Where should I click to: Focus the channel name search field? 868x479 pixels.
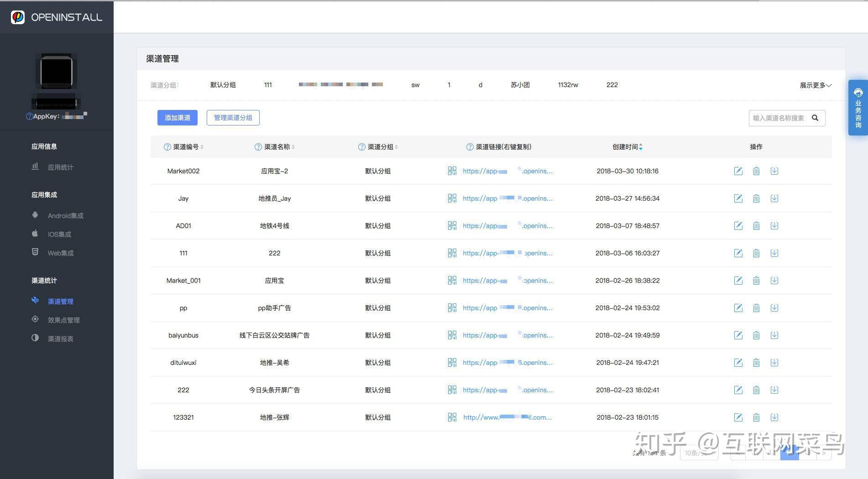click(x=779, y=118)
